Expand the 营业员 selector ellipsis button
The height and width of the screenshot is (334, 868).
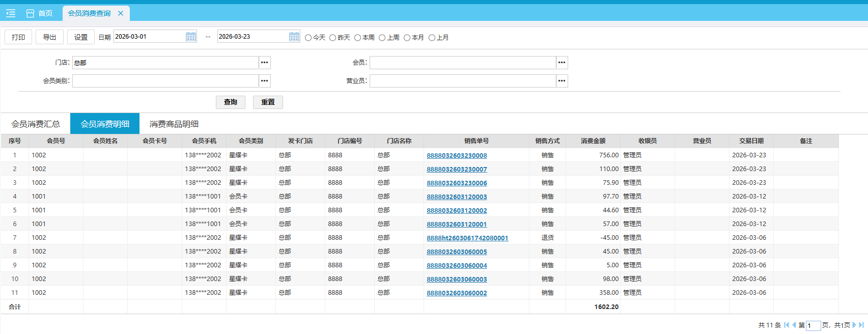[562, 81]
